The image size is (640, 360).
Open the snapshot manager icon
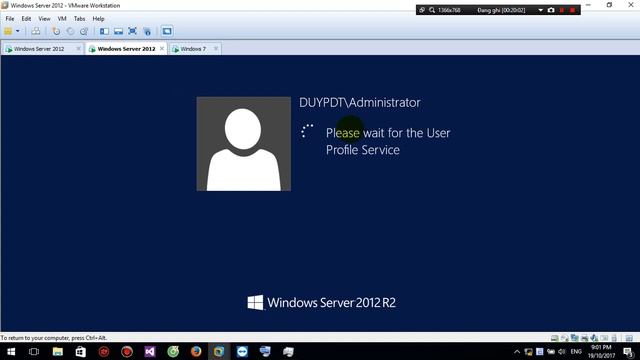click(84, 31)
